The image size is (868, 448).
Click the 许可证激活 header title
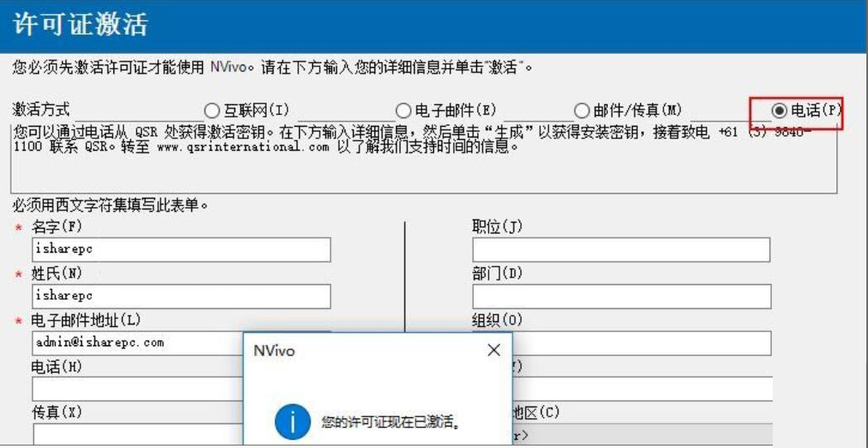pyautogui.click(x=81, y=26)
